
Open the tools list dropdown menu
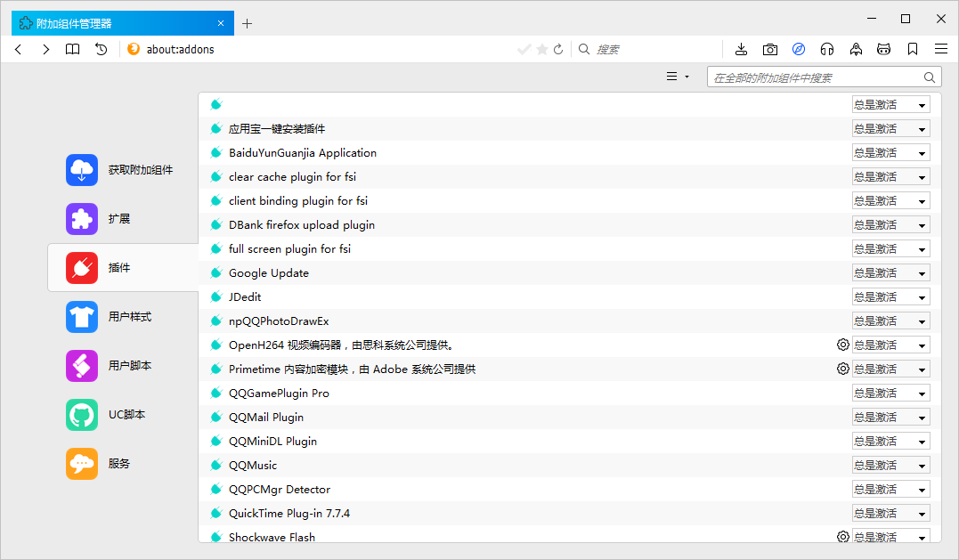tap(678, 77)
